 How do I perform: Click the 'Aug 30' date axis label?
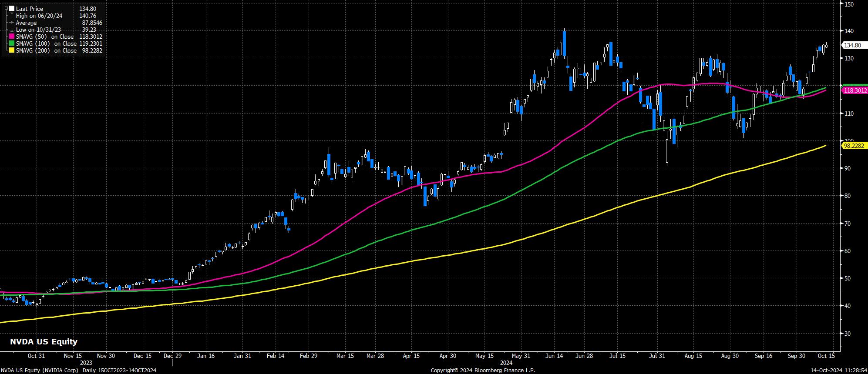[730, 356]
